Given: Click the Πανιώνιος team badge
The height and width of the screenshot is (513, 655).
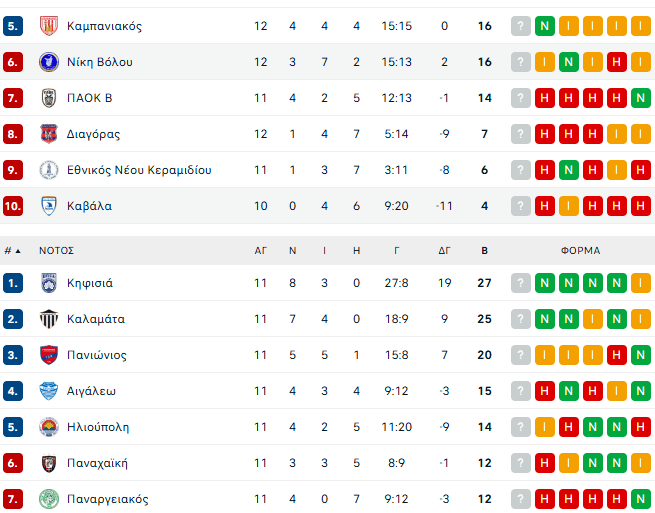Looking at the screenshot, I should [48, 355].
